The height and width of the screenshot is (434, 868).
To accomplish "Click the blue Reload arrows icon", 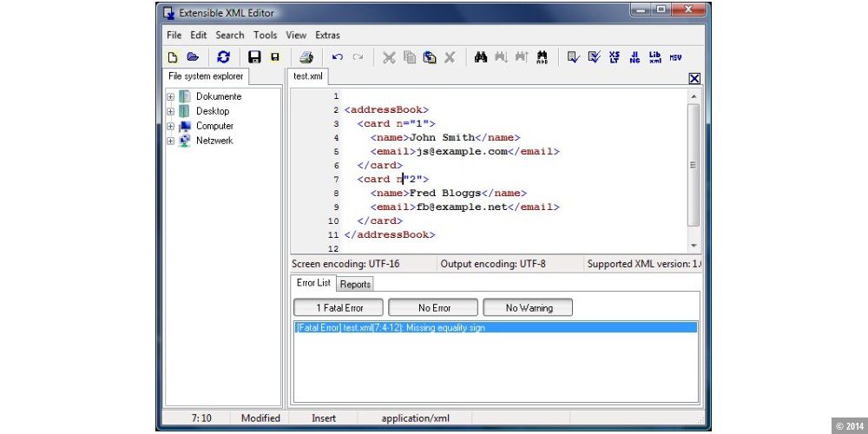I will point(223,57).
